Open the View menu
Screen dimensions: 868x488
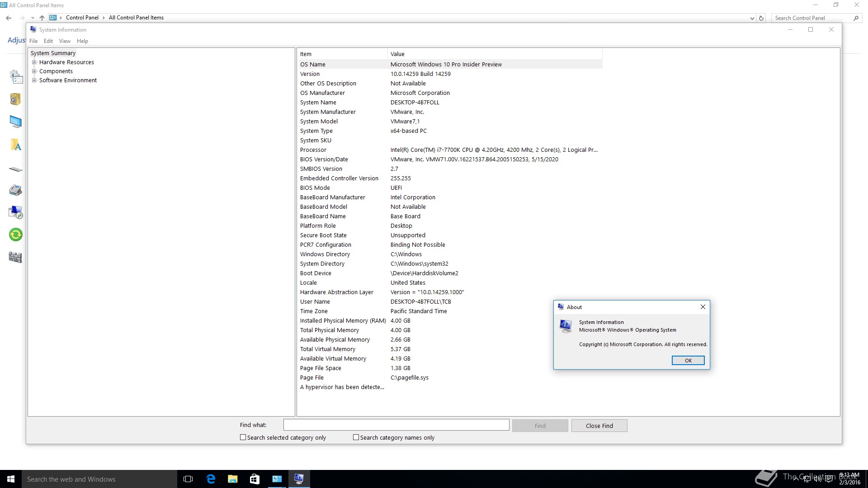click(x=65, y=41)
